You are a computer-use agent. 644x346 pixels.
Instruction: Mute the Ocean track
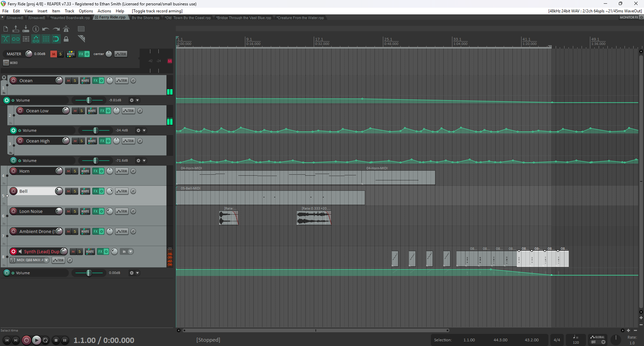click(68, 81)
